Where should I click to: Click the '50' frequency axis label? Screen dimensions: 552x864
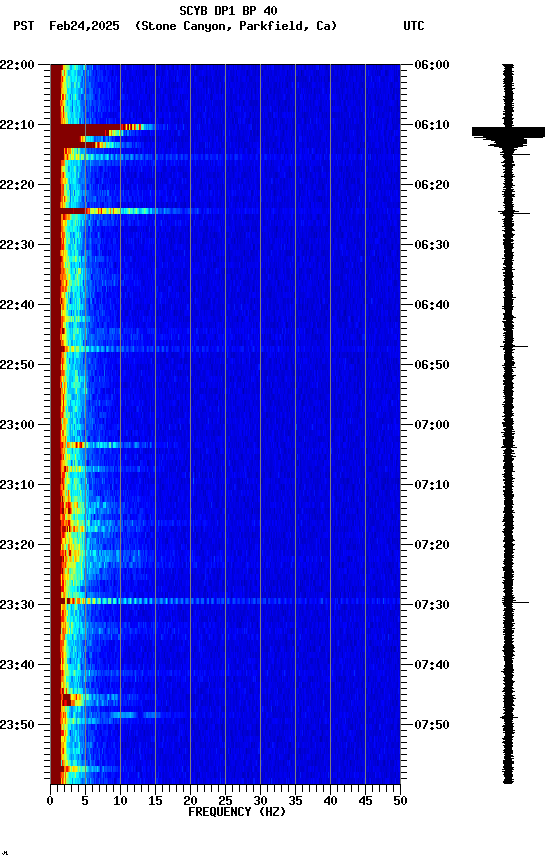401,801
